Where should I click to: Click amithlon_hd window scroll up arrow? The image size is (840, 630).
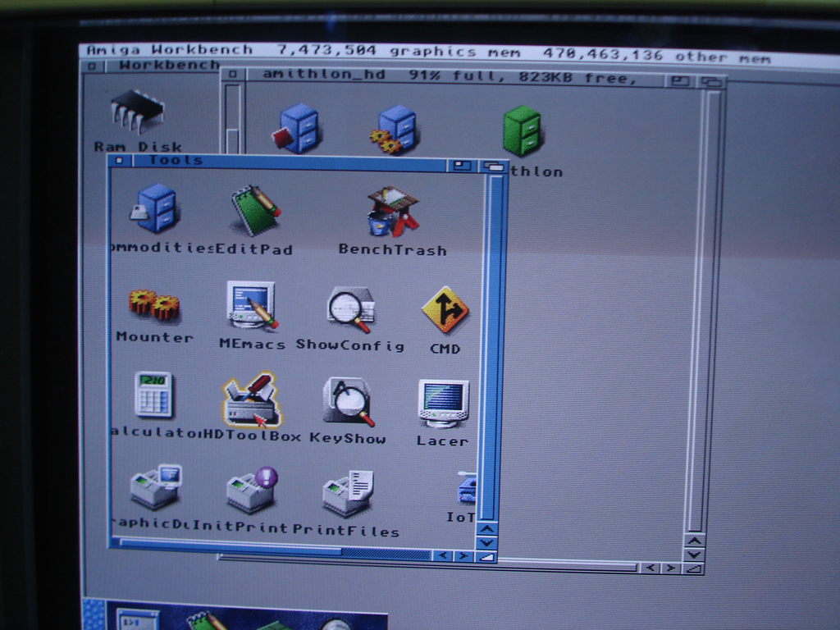[x=694, y=541]
